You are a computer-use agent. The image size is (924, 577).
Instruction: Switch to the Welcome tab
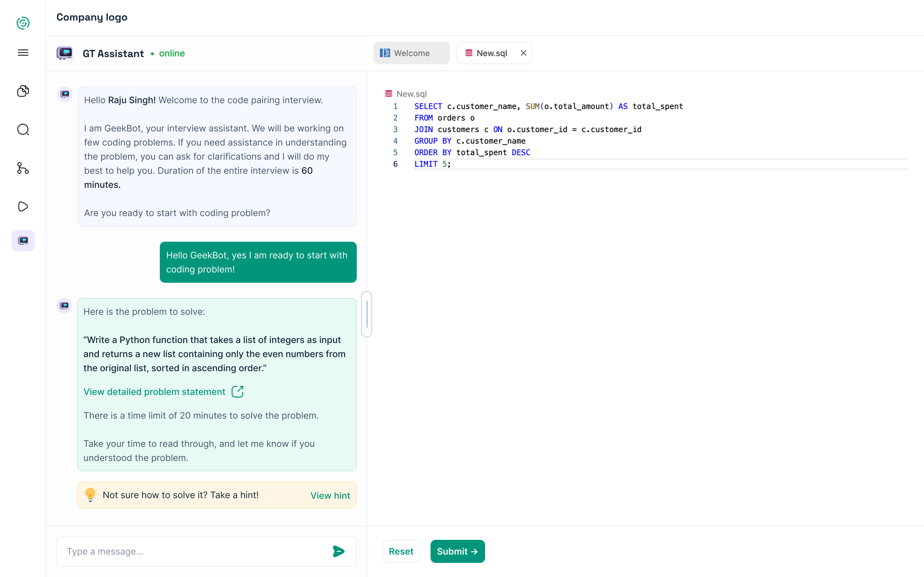411,53
